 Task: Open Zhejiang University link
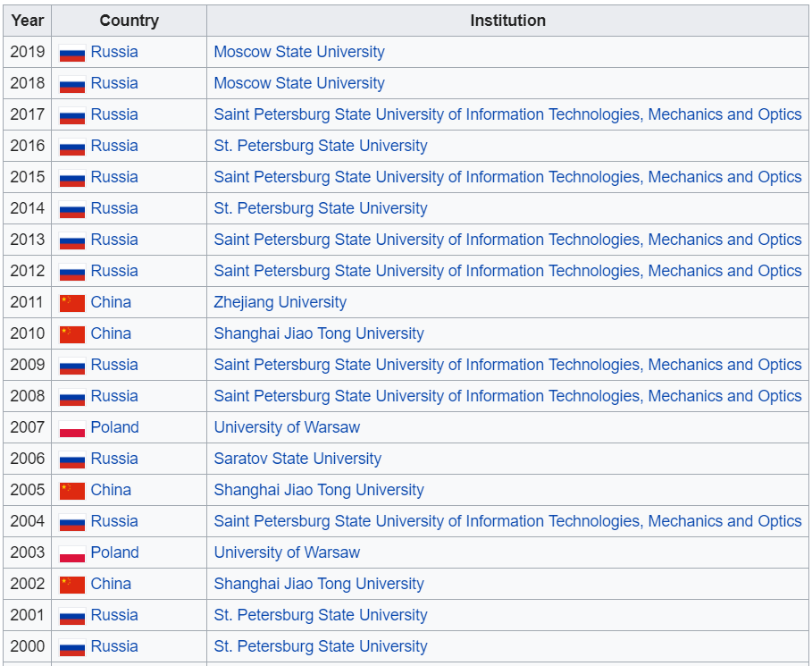pos(280,302)
